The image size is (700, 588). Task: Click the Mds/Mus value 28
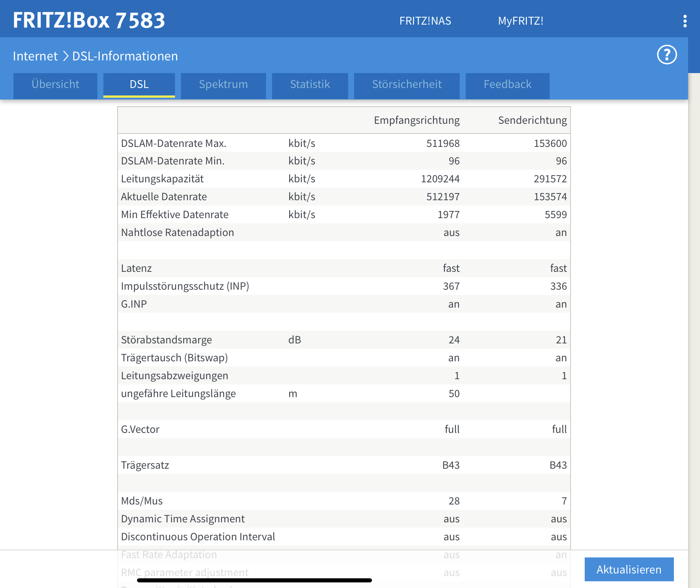pyautogui.click(x=454, y=501)
